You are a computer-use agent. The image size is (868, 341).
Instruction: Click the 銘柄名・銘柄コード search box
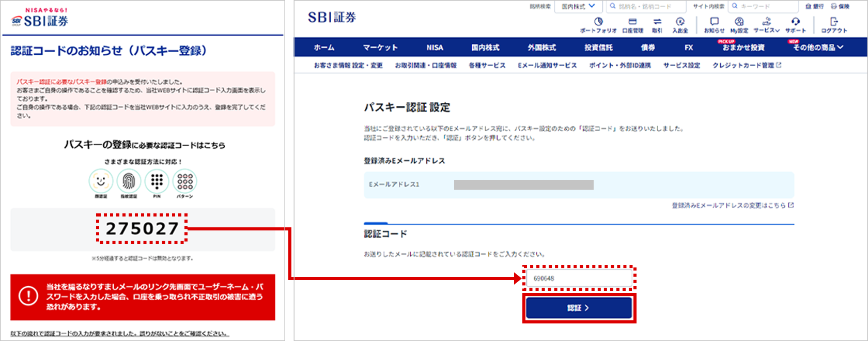646,7
